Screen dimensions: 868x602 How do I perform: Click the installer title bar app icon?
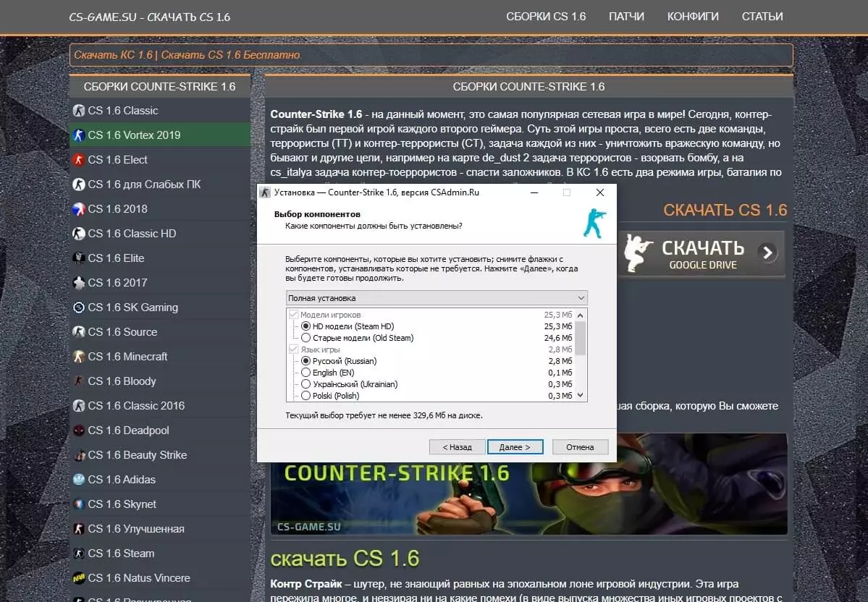click(x=265, y=192)
